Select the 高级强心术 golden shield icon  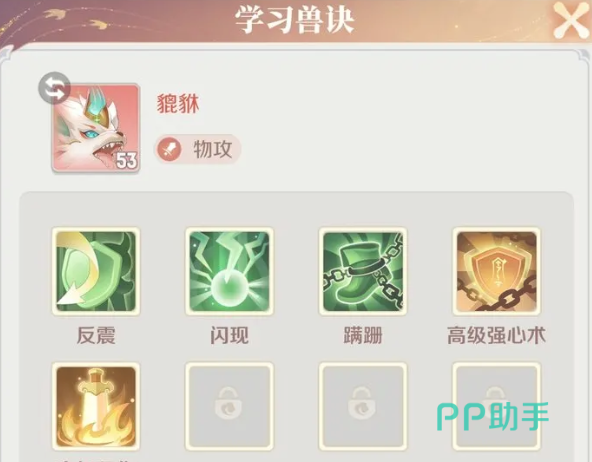(x=496, y=271)
